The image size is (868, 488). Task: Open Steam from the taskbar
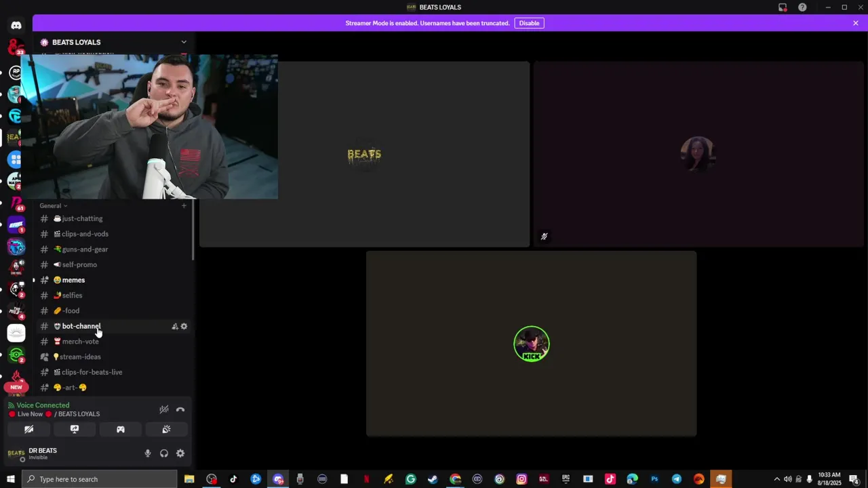(433, 479)
